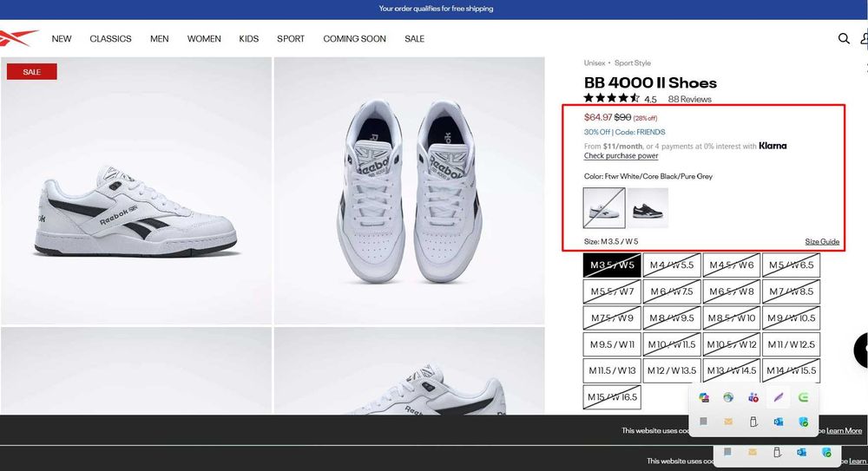This screenshot has height=471, width=868.
Task: Open the Size Guide link
Action: point(822,241)
